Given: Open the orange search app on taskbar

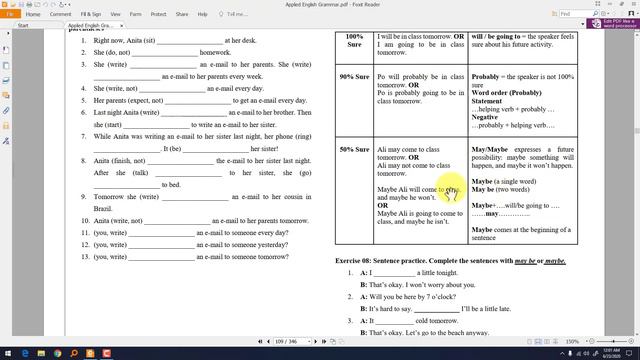Looking at the screenshot, I should pyautogui.click(x=74, y=353).
